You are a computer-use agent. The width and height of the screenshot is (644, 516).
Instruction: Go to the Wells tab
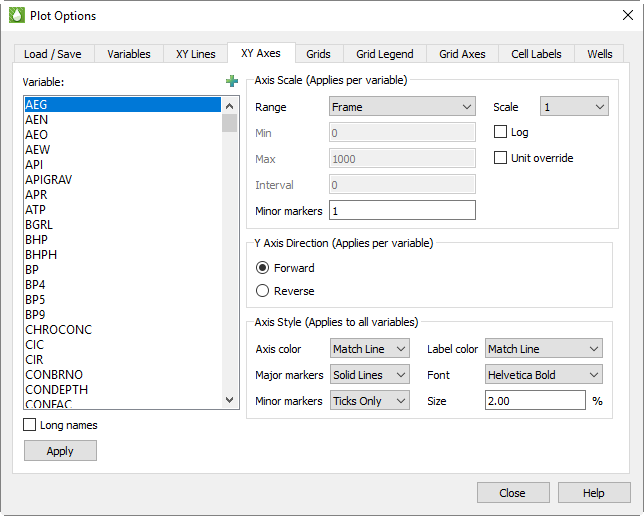600,54
